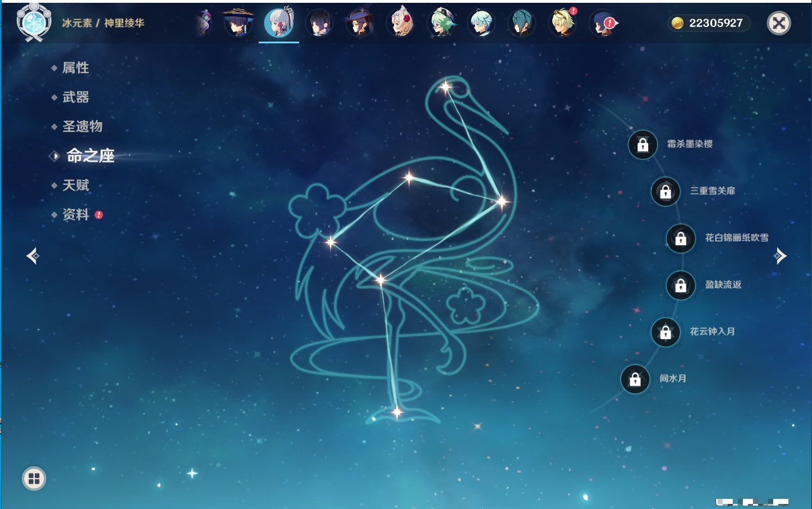
Task: Select the dark teal-haired character avatar
Action: (x=522, y=24)
